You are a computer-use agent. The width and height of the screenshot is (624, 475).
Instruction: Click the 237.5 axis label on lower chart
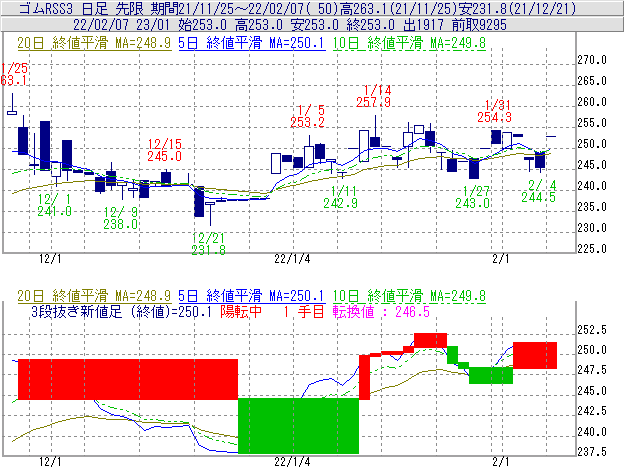592,452
